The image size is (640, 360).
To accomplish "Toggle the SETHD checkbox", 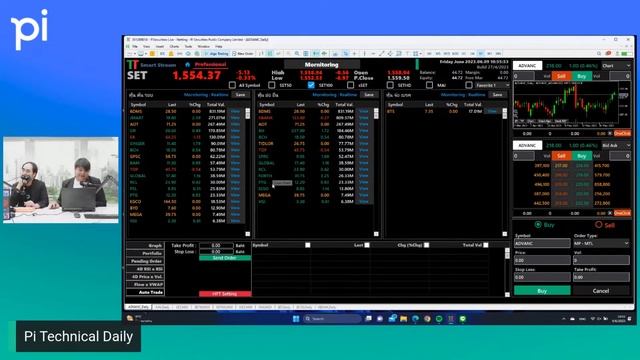I will coord(390,85).
